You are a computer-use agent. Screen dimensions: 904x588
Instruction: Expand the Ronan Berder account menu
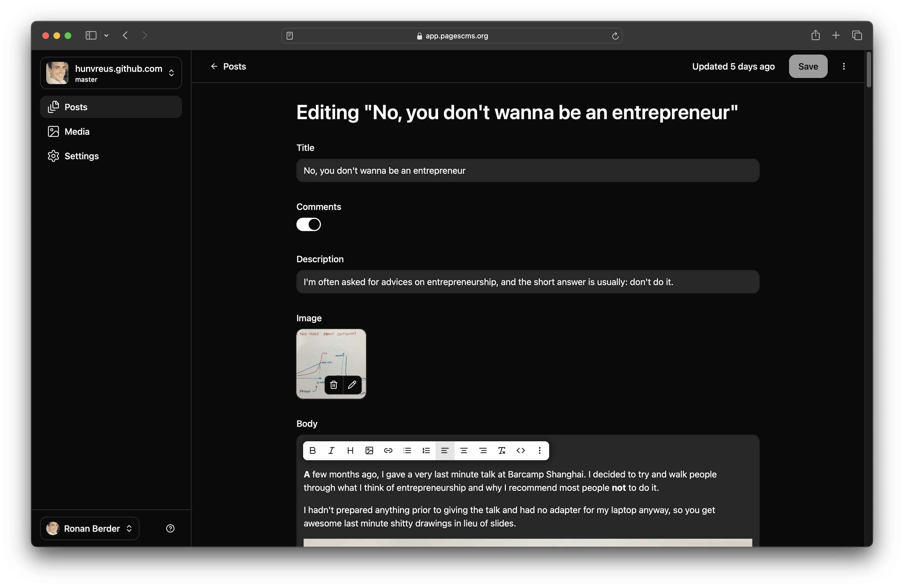coord(90,528)
